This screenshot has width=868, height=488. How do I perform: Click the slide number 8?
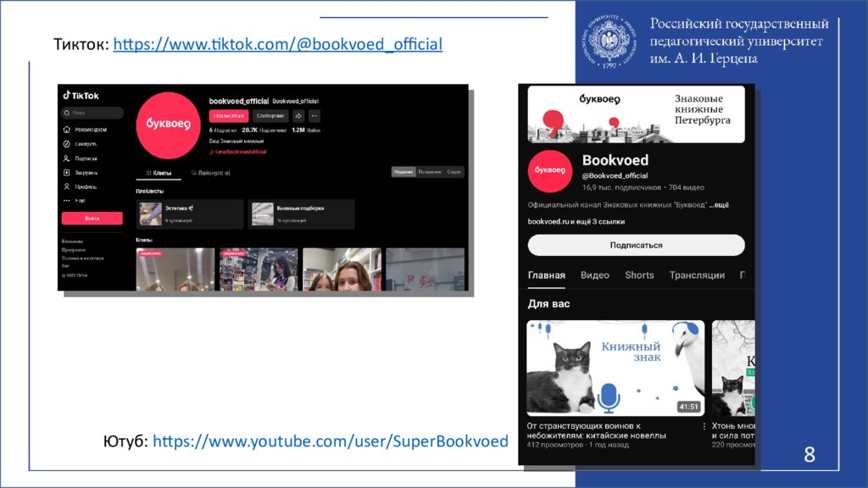point(810,455)
